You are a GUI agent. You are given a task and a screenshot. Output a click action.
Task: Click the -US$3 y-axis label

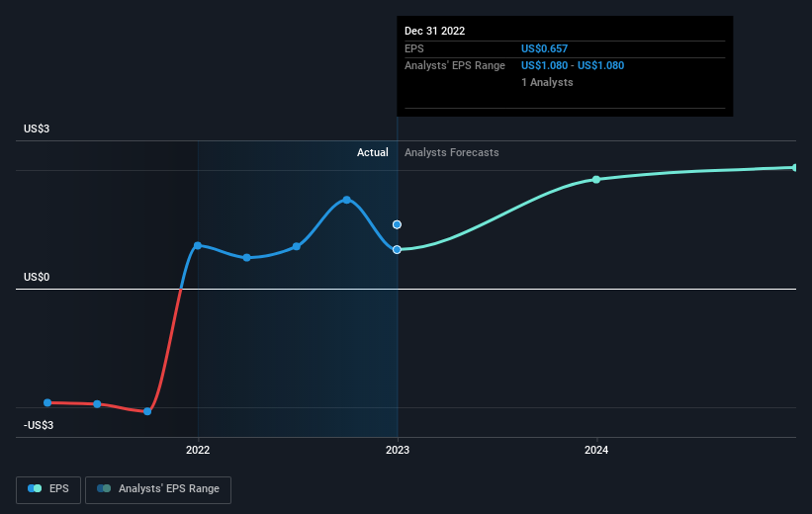(x=39, y=425)
